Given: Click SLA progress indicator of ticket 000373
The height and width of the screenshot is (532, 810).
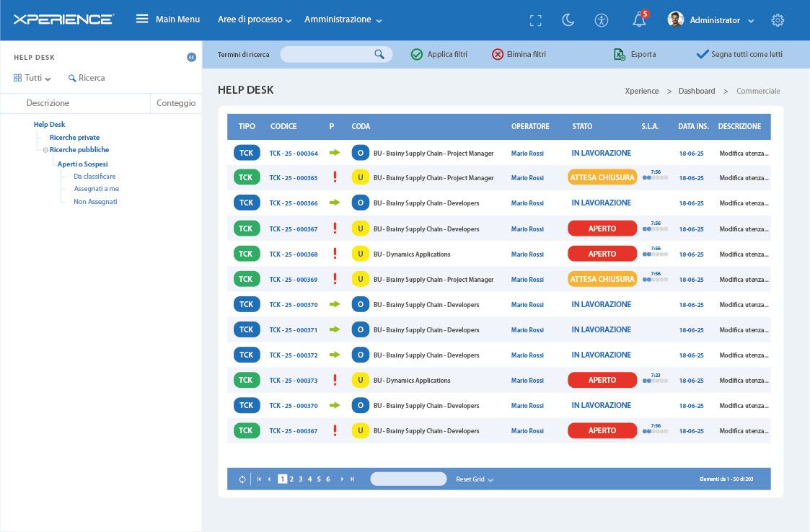Looking at the screenshot, I should click(x=655, y=378).
